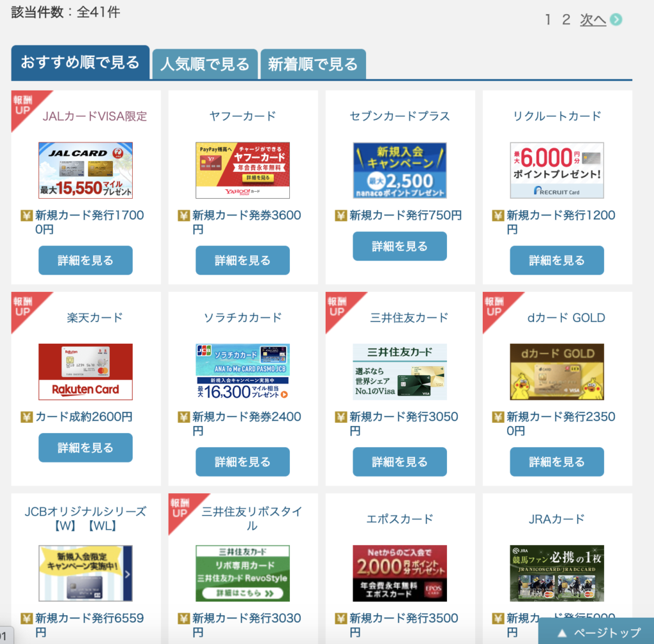Screen dimensions: 654x644
Task: Click the yen icon beside 新規カード発行17000円
Action: [x=27, y=215]
